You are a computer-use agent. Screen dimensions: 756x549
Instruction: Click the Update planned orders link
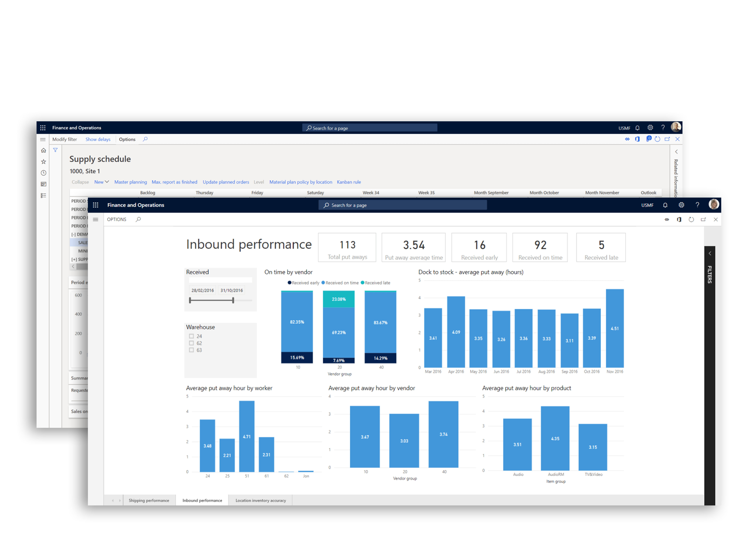(226, 182)
